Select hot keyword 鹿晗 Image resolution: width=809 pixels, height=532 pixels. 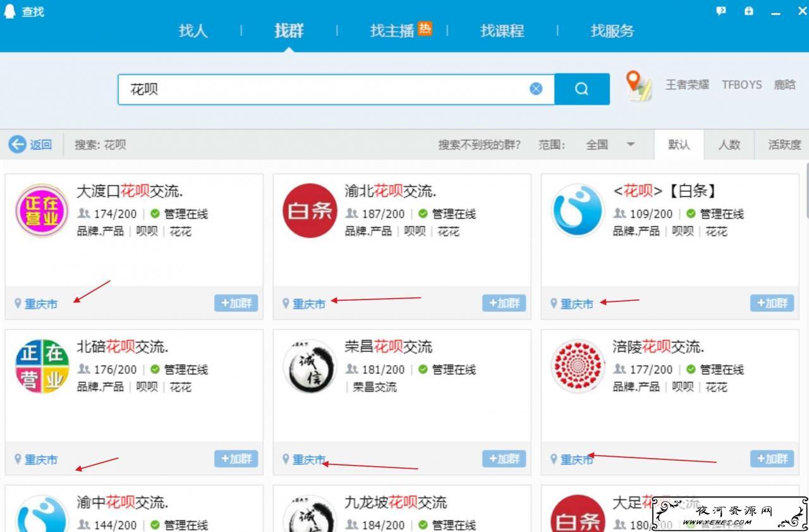point(784,85)
